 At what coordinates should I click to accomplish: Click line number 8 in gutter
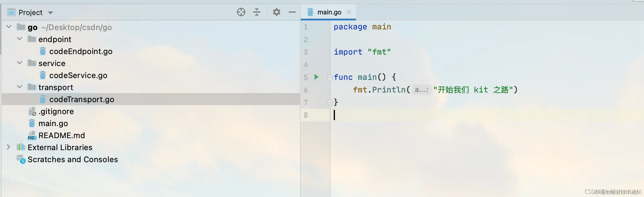(306, 115)
